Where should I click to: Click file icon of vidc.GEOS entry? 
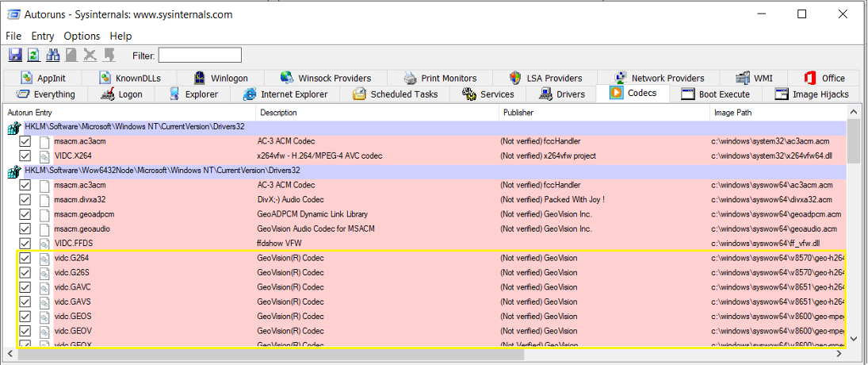[44, 317]
